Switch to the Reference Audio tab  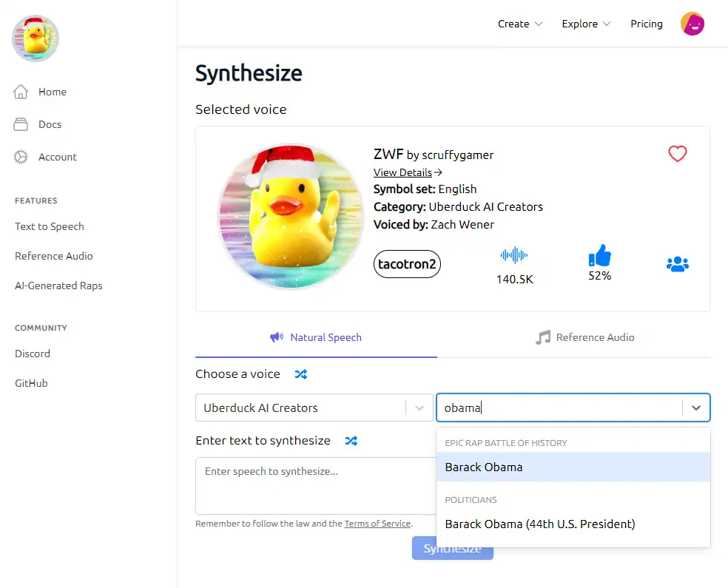585,337
